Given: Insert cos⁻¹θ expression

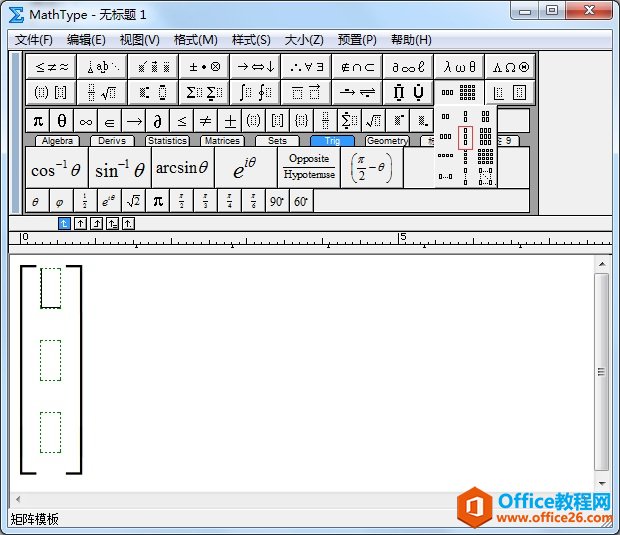Looking at the screenshot, I should 56,168.
